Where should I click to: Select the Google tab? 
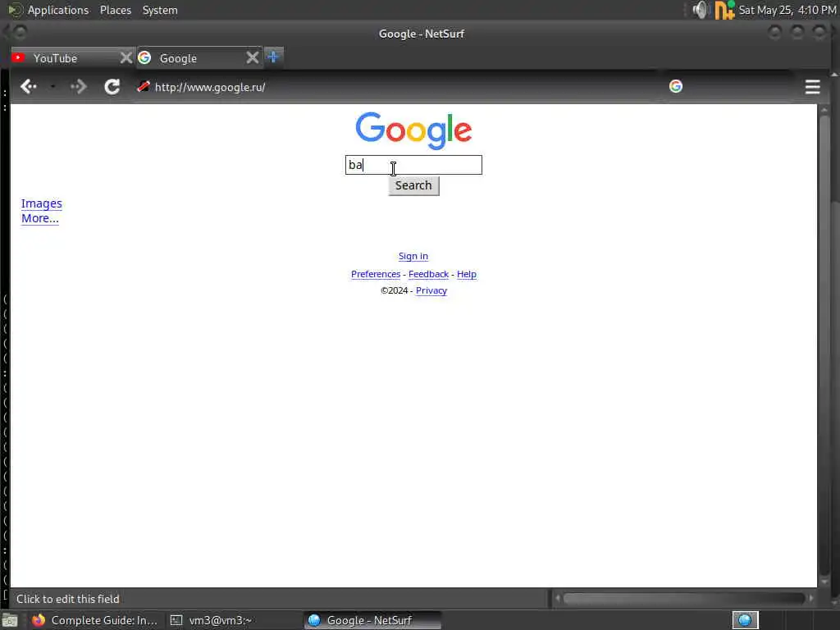199,58
